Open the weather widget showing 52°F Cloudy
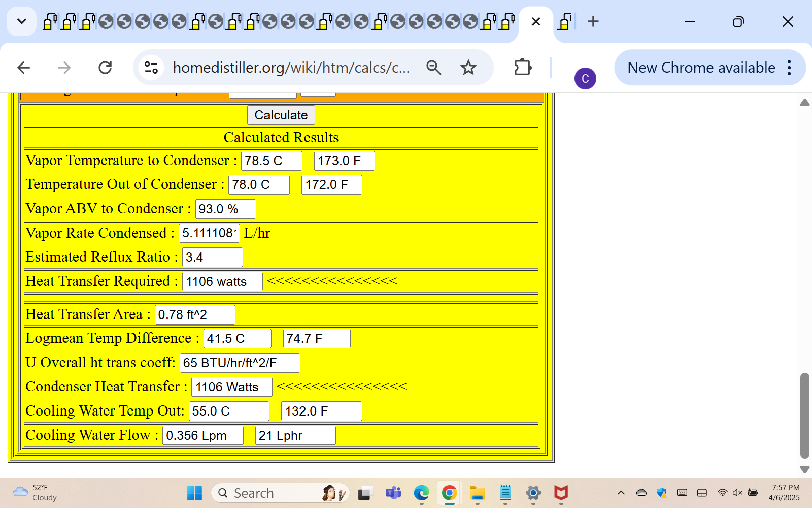 (35, 493)
